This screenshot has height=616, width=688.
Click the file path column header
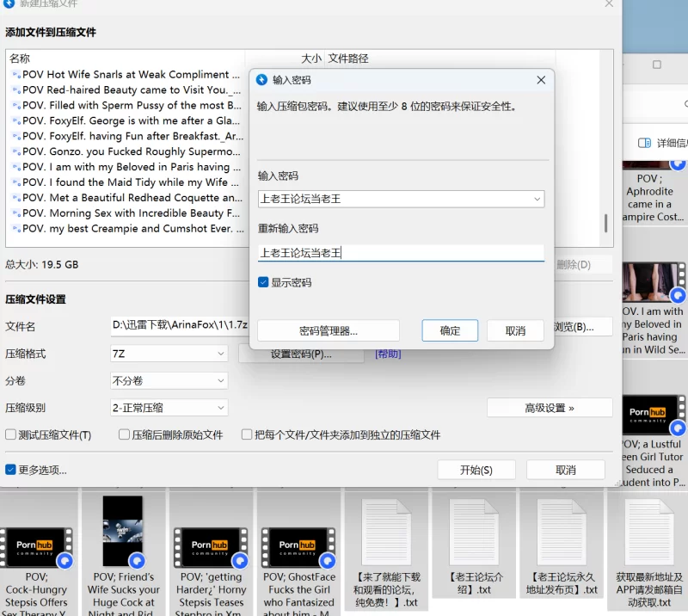440,59
